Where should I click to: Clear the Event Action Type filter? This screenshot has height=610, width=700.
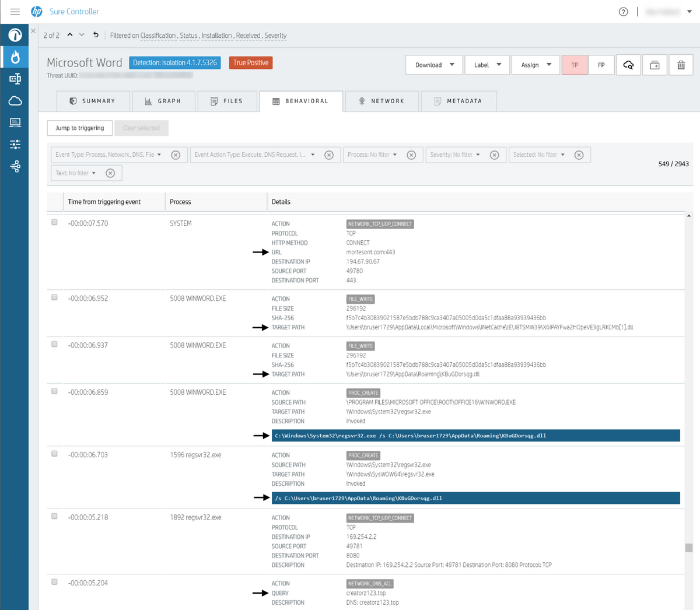[x=329, y=155]
